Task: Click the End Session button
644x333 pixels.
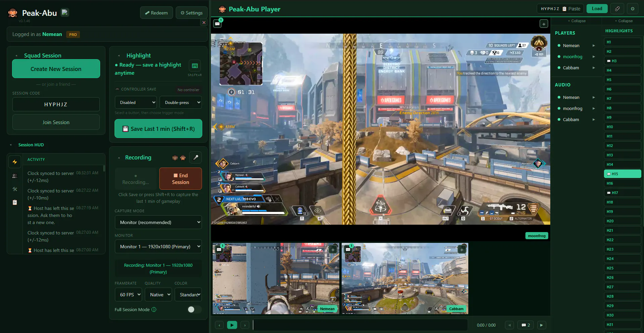Action: pos(180,179)
